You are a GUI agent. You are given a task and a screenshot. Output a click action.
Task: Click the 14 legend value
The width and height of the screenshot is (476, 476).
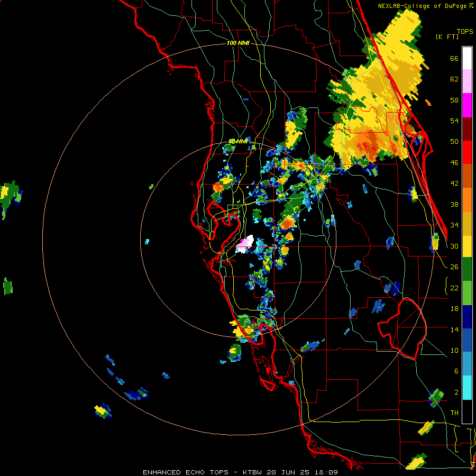coord(454,329)
